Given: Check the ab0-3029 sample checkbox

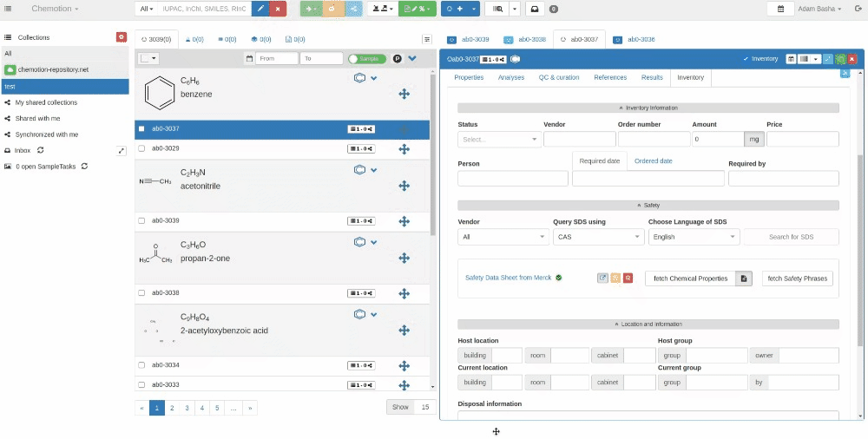Looking at the screenshot, I should [x=141, y=148].
